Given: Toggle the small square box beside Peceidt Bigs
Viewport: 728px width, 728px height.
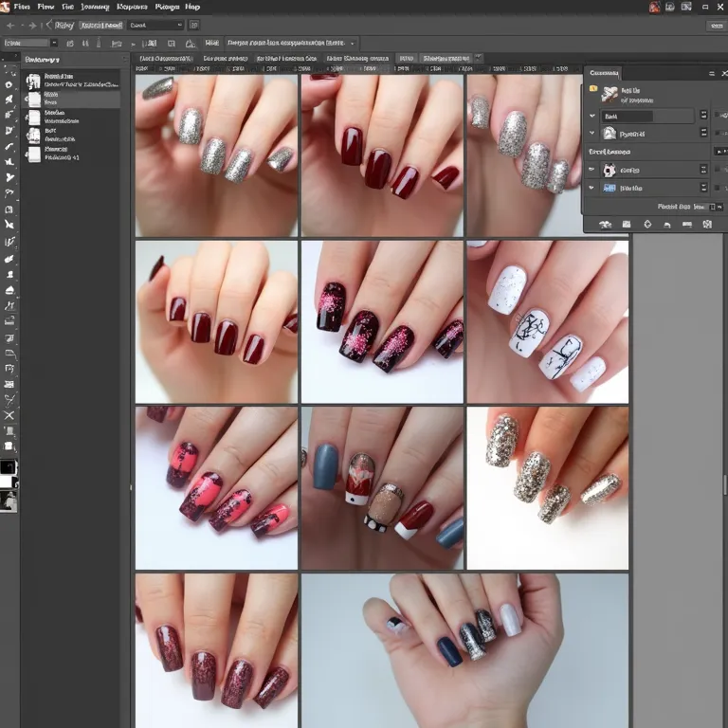Looking at the screenshot, I should click(712, 207).
